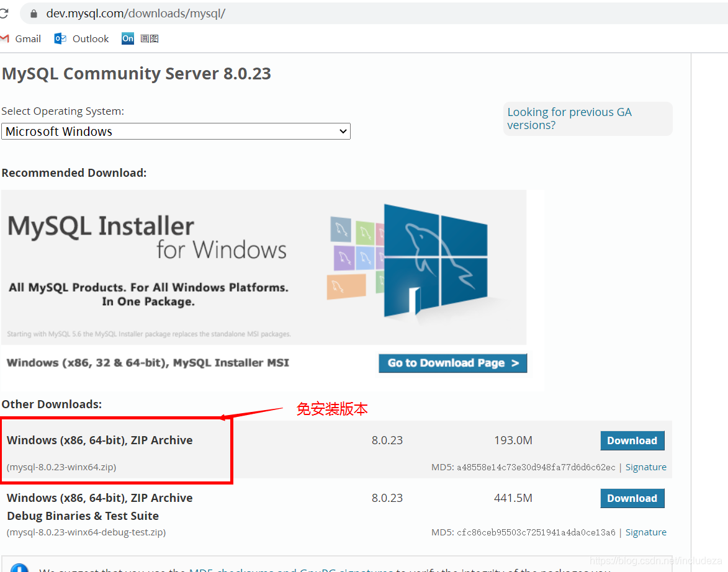Click the 441.5M file size
Image resolution: width=728 pixels, height=572 pixels.
(x=513, y=498)
